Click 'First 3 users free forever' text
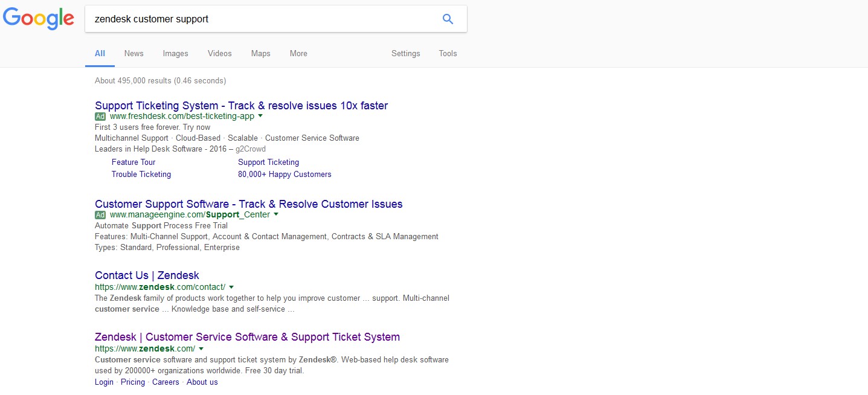Image resolution: width=868 pixels, height=395 pixels. tap(153, 127)
